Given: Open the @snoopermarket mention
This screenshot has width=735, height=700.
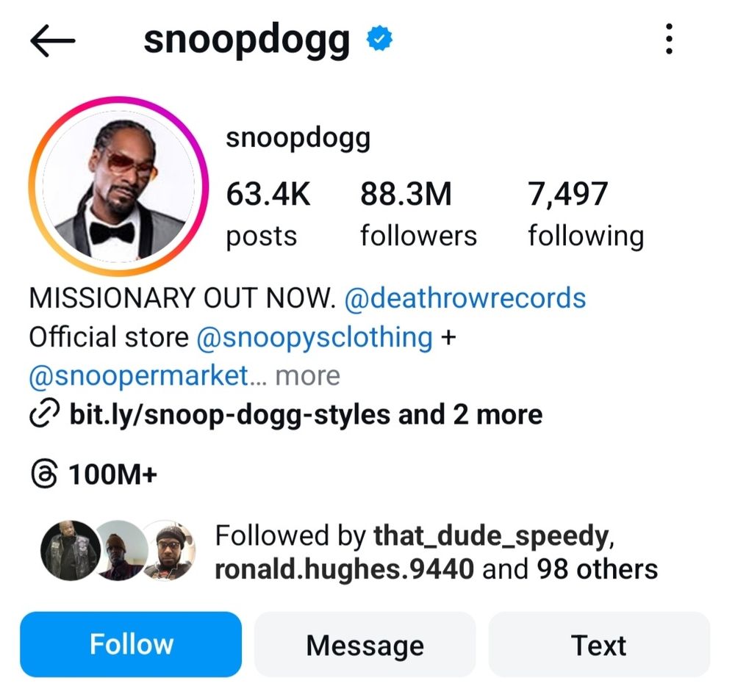Looking at the screenshot, I should (139, 376).
